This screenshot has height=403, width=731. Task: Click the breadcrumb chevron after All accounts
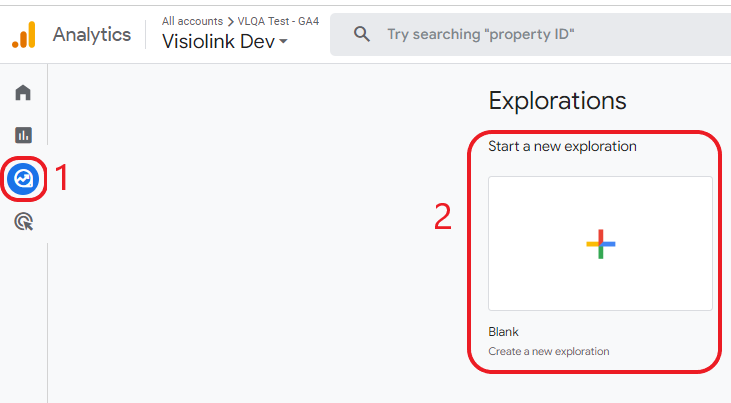pyautogui.click(x=230, y=21)
